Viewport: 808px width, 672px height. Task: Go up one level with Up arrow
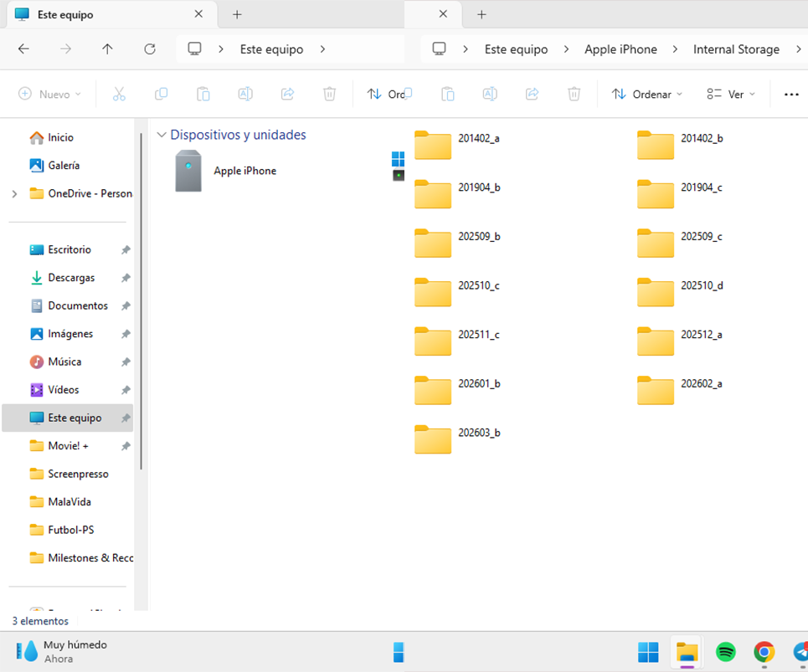click(x=107, y=49)
